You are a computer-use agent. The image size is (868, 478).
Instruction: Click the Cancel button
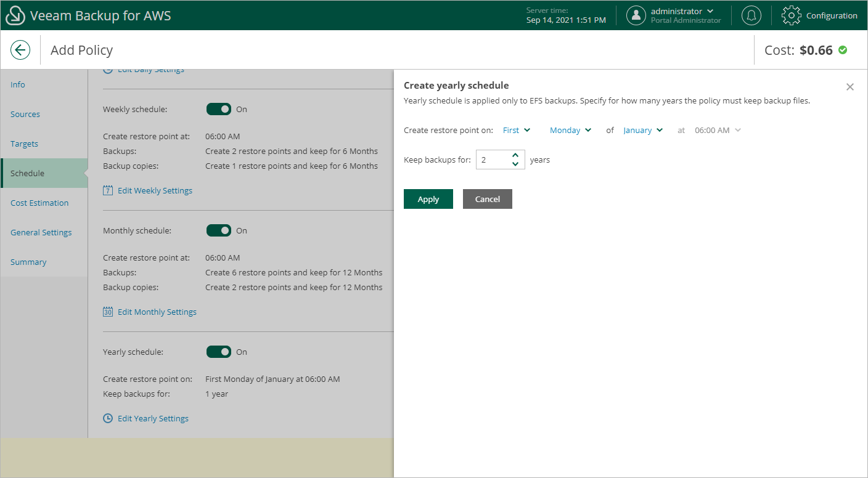pyautogui.click(x=488, y=199)
